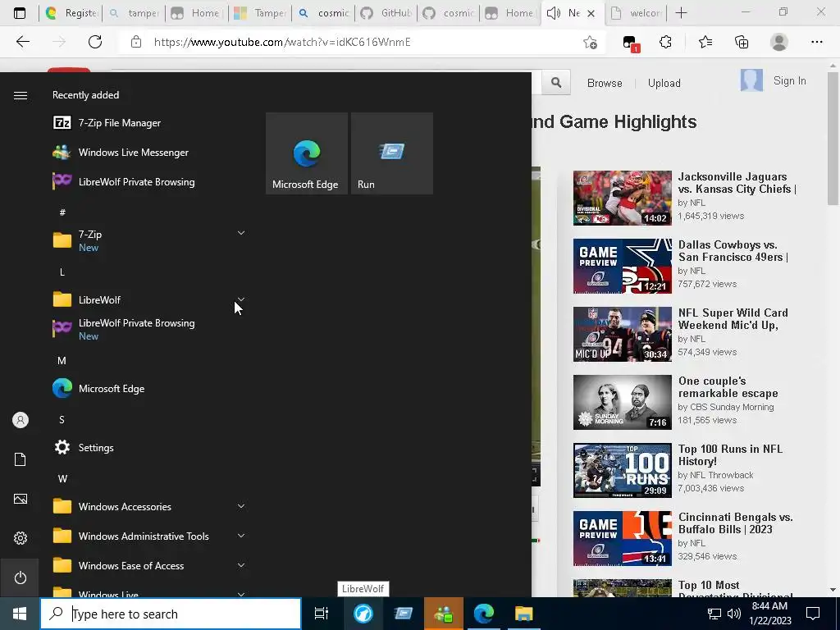Open LibreWolf Private Browsing under Recently added

[149, 181]
